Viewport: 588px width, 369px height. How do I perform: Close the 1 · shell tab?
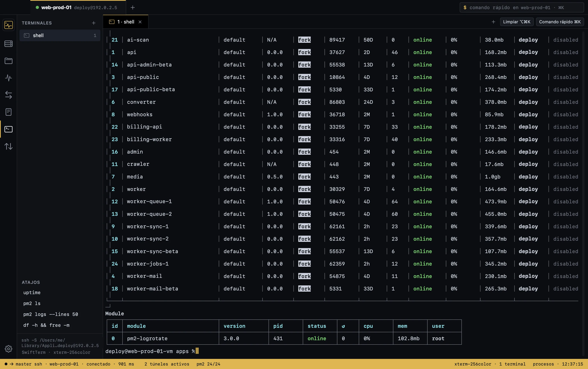click(x=140, y=22)
